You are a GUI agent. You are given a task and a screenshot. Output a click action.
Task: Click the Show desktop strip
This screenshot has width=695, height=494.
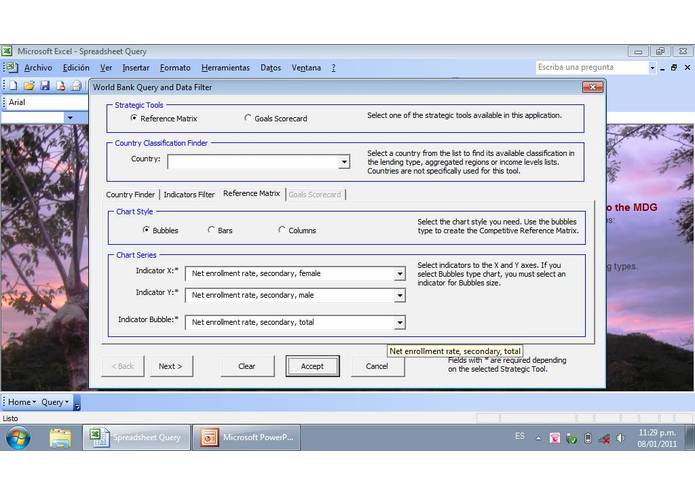pos(689,438)
